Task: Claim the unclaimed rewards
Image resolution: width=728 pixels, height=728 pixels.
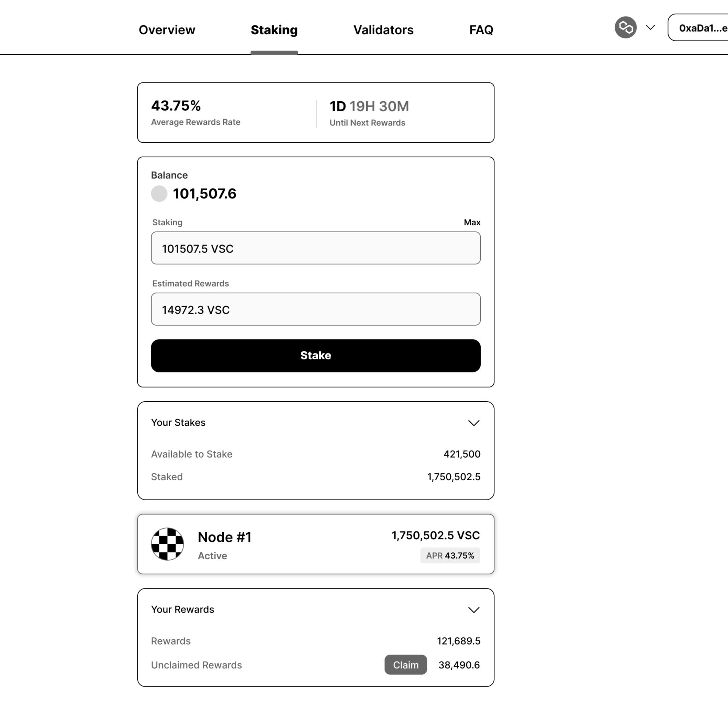Action: click(x=405, y=665)
